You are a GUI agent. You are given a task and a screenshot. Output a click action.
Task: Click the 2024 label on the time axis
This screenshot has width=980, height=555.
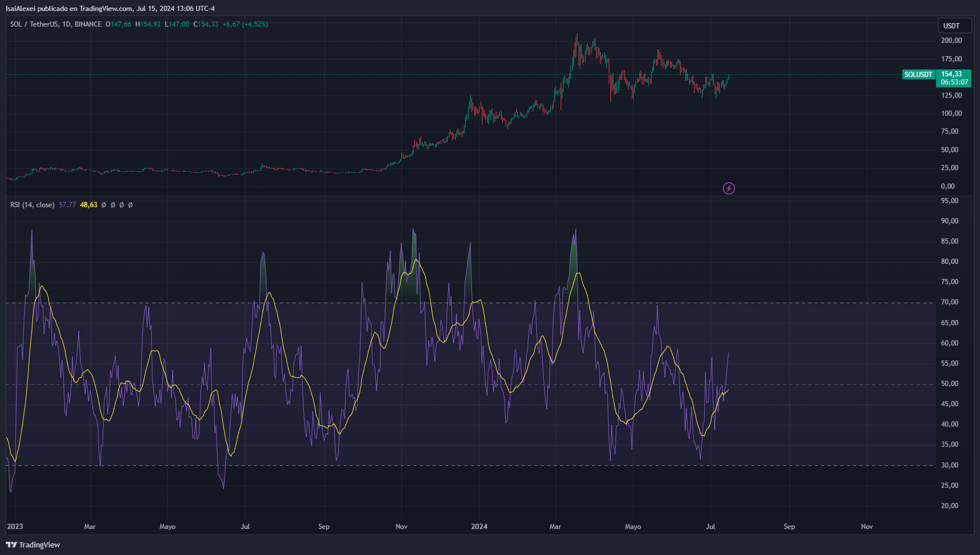coord(479,527)
